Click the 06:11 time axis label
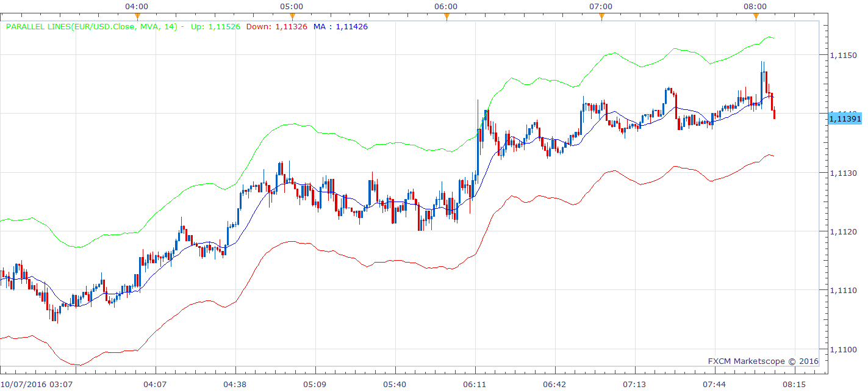This screenshot has width=868, height=392. 475,385
